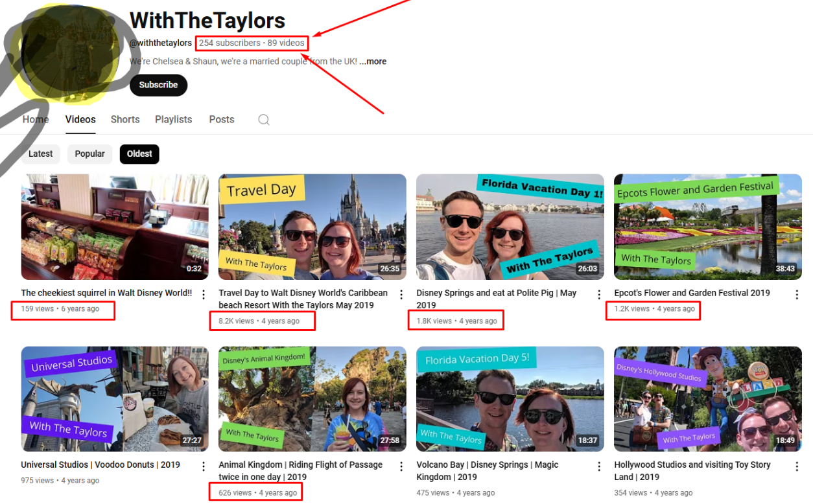Open three-dot menu for Travel Day video
The width and height of the screenshot is (813, 504).
[401, 295]
